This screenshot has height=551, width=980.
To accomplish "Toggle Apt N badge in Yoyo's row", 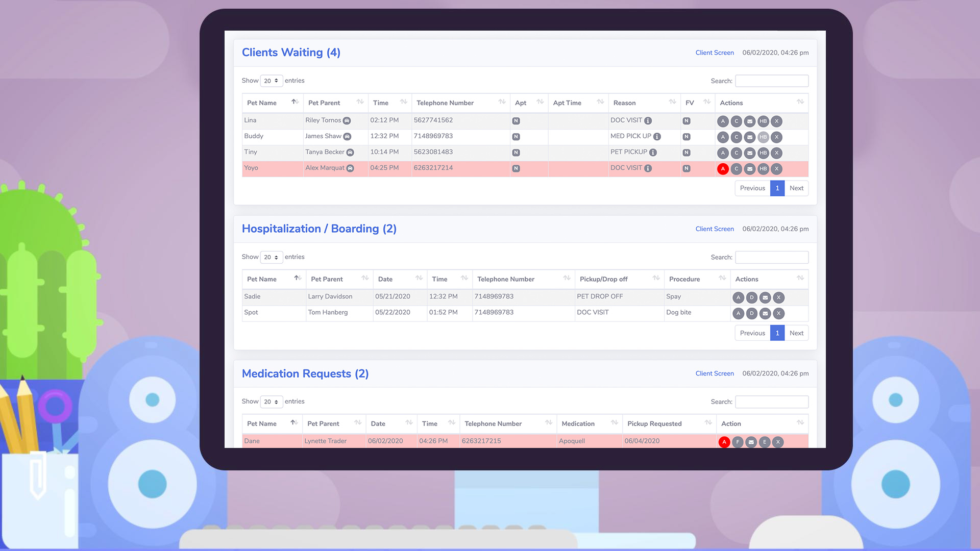I will coord(516,169).
